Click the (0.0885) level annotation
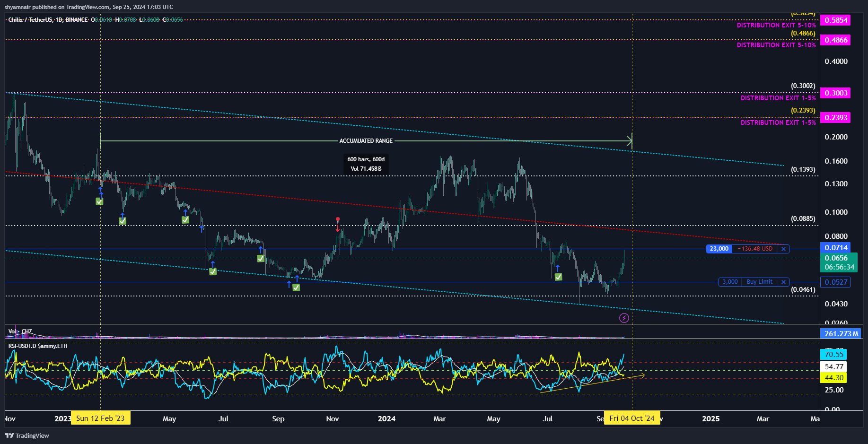Screen dimensions: 868x444 click(x=803, y=219)
